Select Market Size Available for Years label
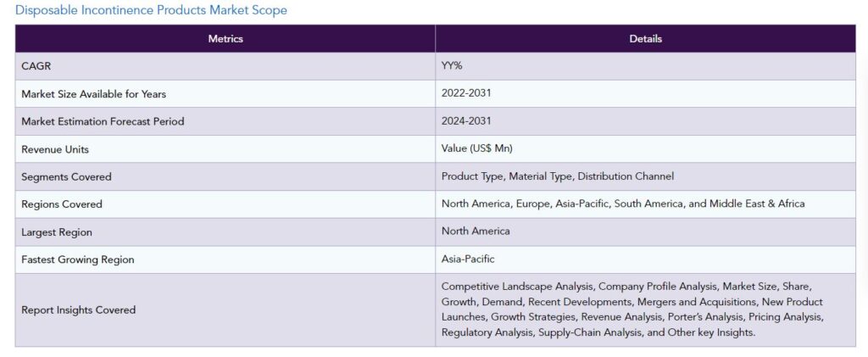Image resolution: width=868 pixels, height=357 pixels. coord(93,94)
